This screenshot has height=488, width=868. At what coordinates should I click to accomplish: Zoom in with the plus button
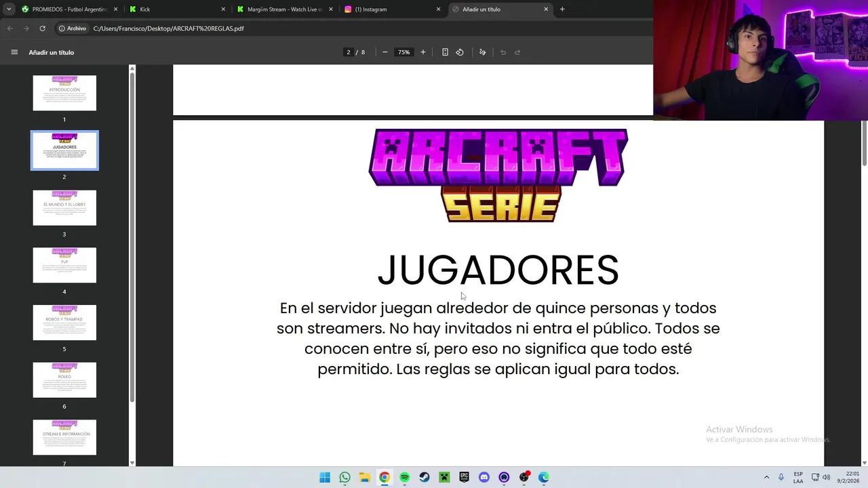[x=423, y=52]
